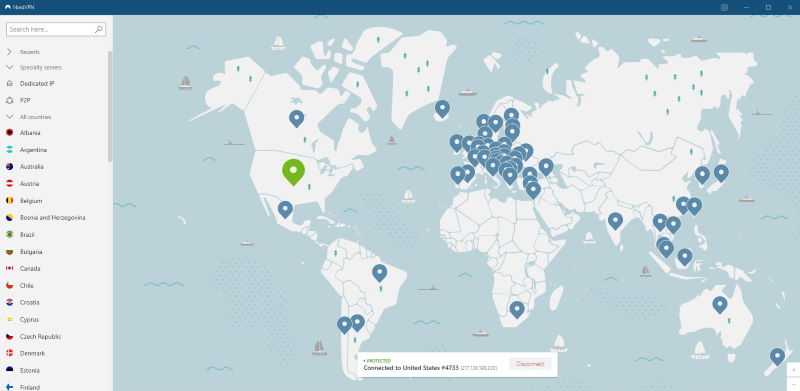This screenshot has height=391, width=800.
Task: Click the India map pin
Action: [615, 221]
